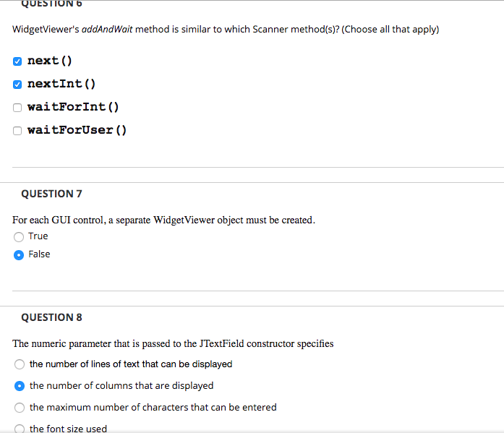
Task: Uncheck the next() checkbox
Action: point(17,61)
